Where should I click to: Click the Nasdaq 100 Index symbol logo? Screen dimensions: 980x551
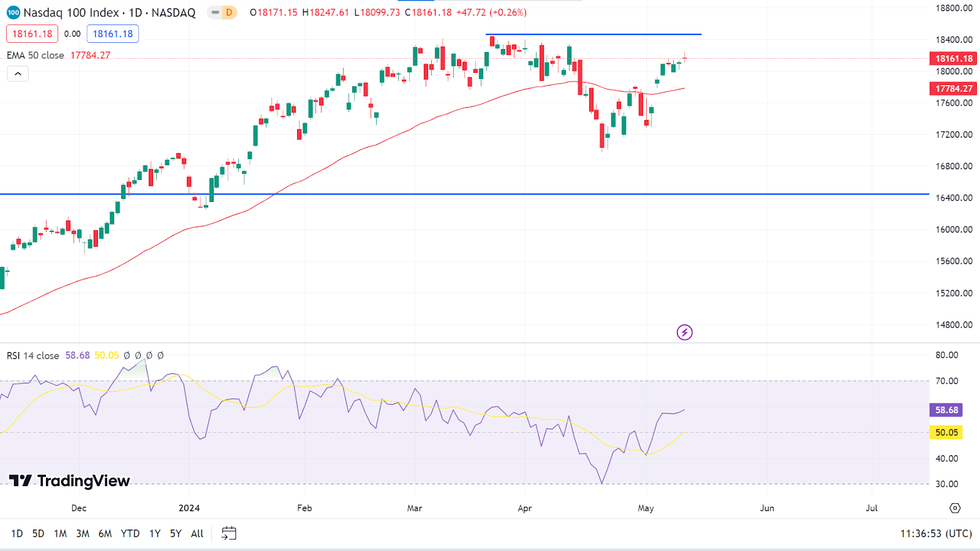[13, 12]
